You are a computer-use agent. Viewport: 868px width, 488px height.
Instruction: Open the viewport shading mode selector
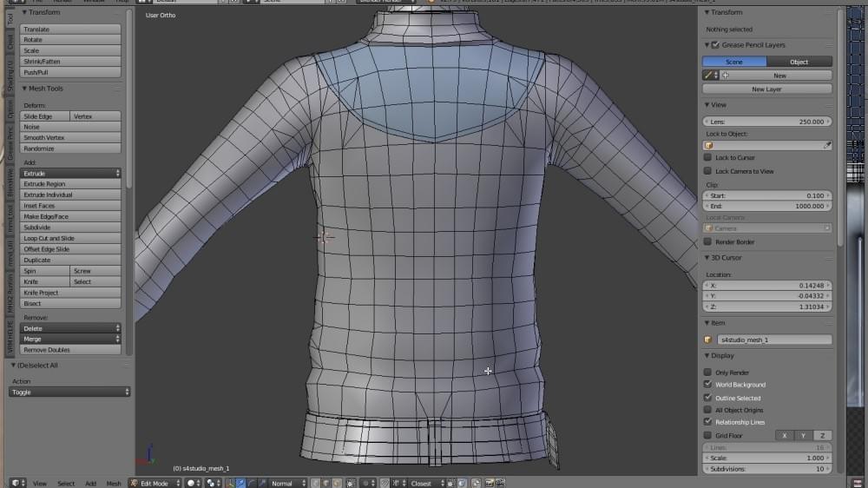click(x=194, y=483)
